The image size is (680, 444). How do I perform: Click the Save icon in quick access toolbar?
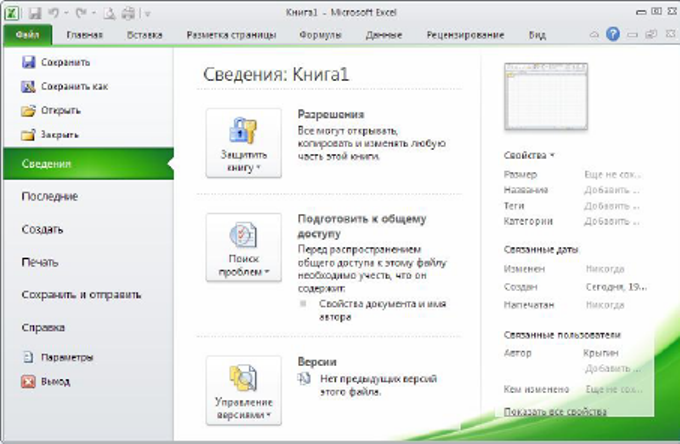[x=35, y=13]
